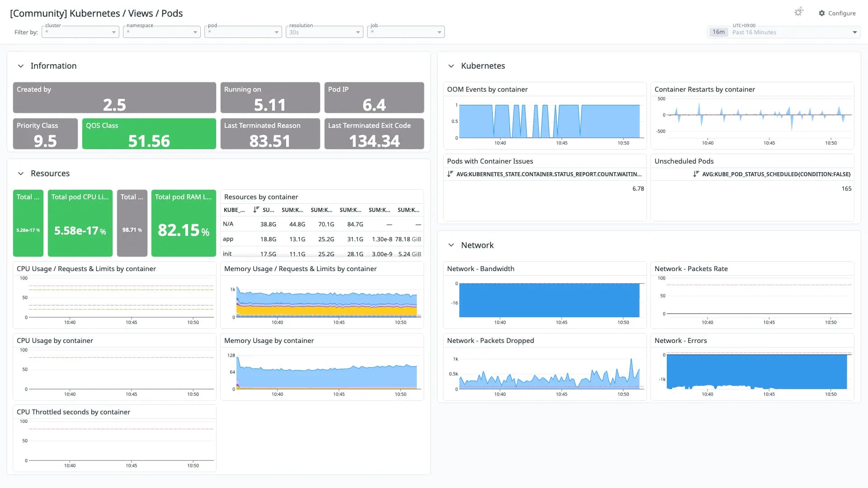Open the Network - Packets Rate widget title
This screenshot has height=488, width=868.
tap(691, 269)
